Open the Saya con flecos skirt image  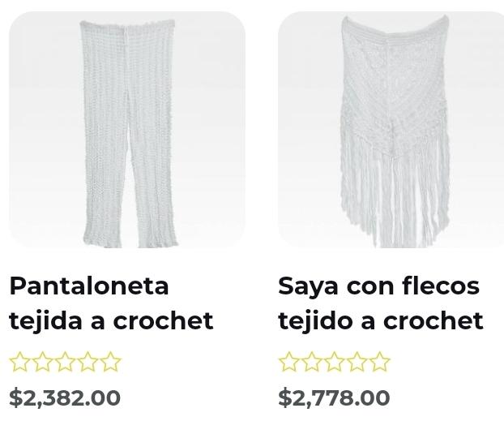point(391,130)
